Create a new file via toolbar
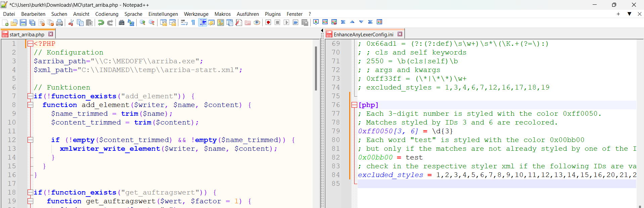The image size is (644, 208). pos(5,23)
